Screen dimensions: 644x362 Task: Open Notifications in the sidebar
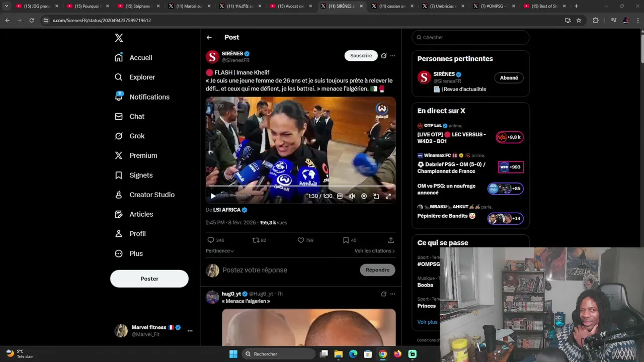pyautogui.click(x=142, y=97)
